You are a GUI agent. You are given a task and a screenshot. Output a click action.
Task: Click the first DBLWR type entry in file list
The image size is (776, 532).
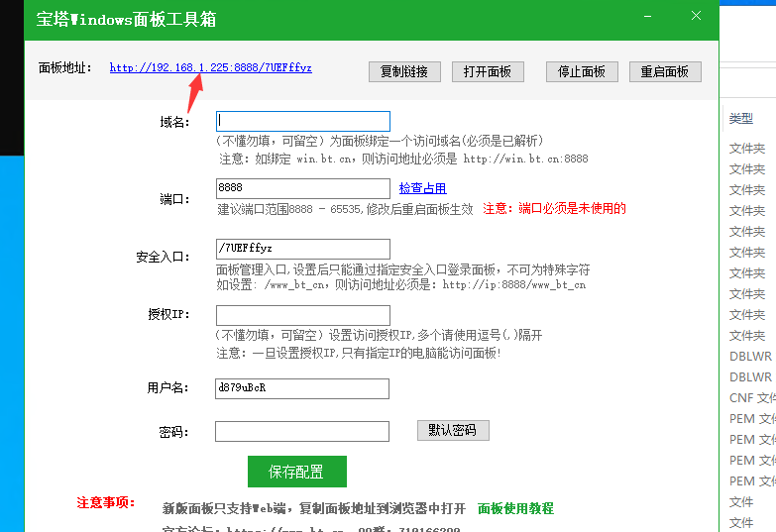[750, 357]
